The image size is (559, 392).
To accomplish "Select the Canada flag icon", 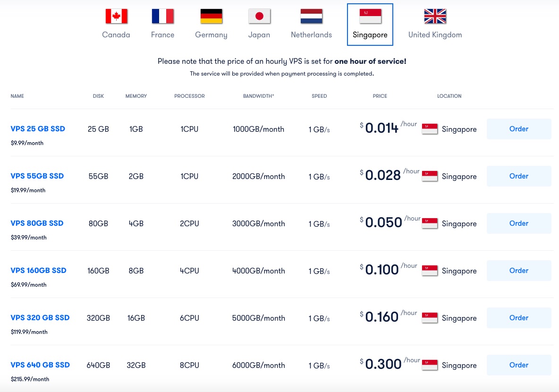I will (x=116, y=17).
